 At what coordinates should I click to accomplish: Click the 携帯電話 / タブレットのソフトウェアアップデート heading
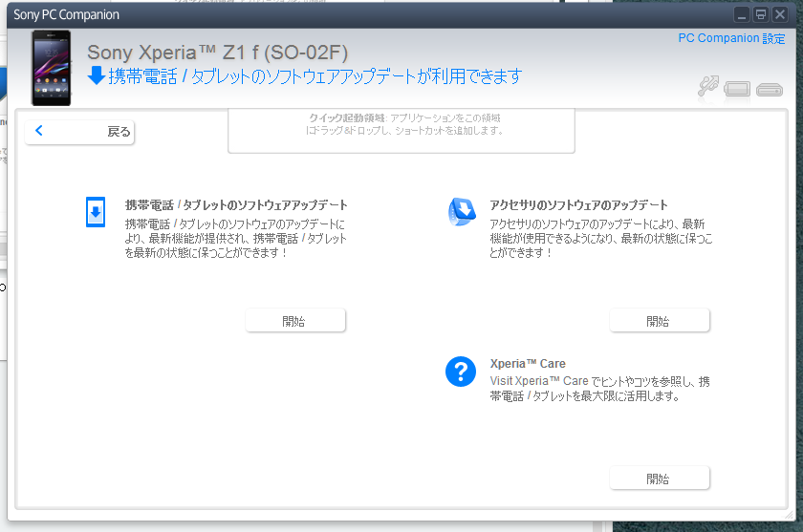tap(236, 205)
